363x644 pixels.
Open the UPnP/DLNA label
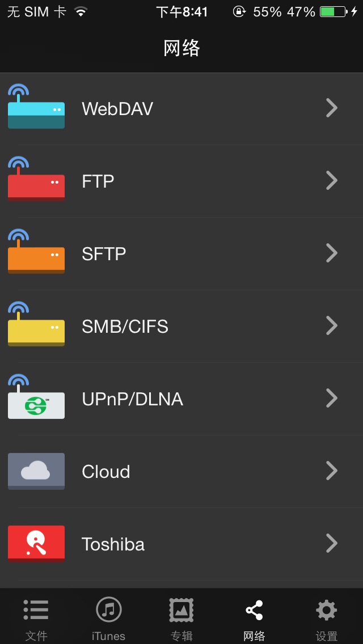(x=132, y=399)
